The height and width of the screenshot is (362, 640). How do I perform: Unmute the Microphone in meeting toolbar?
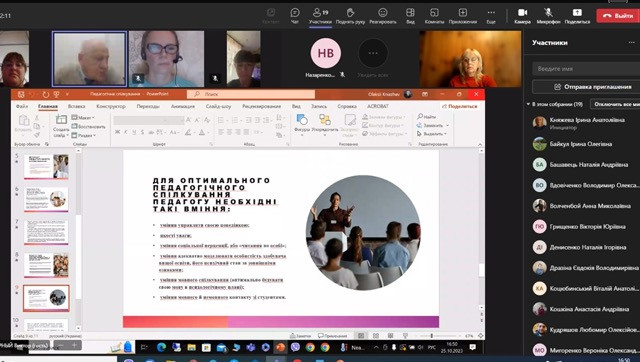[548, 16]
